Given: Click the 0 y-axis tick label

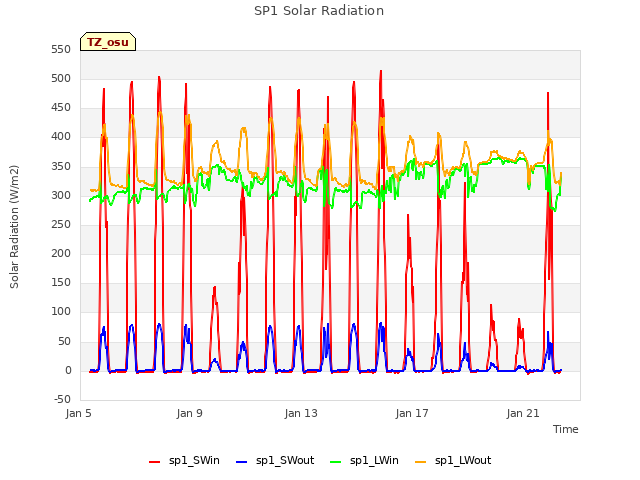Looking at the screenshot, I should (x=68, y=371).
